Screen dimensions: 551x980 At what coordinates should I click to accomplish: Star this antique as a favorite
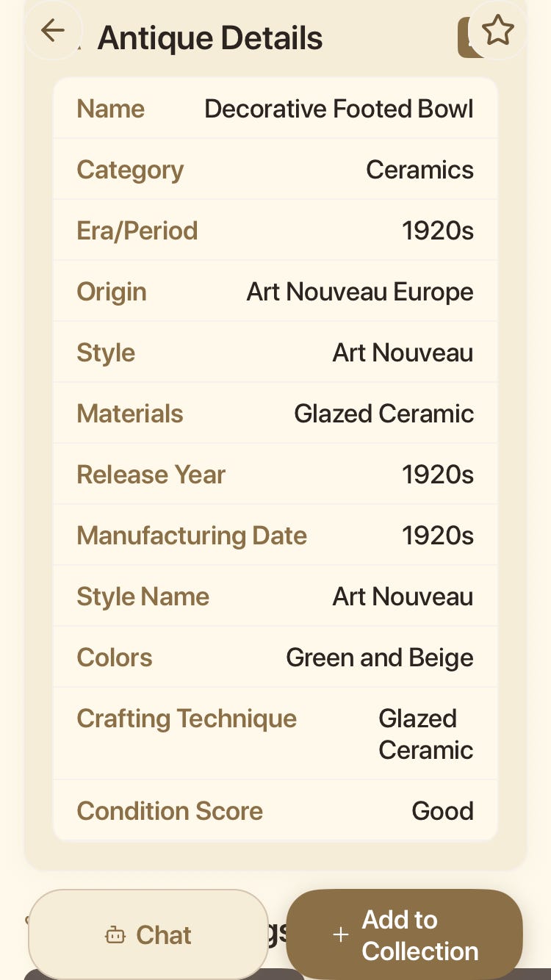click(x=498, y=30)
